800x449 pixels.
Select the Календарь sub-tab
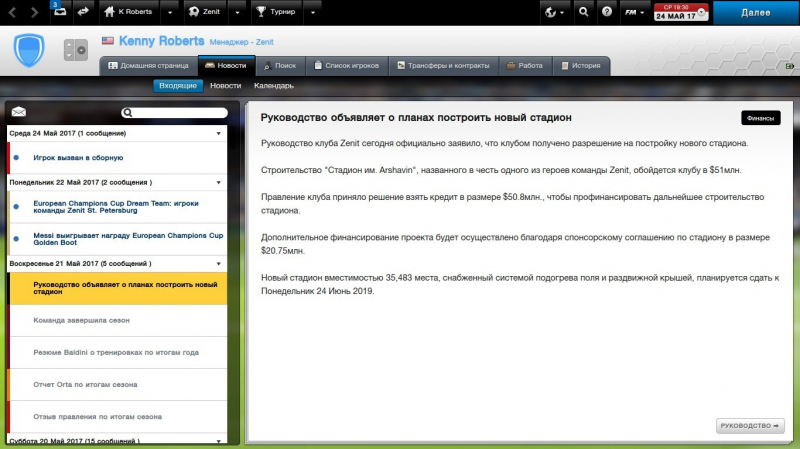point(274,86)
